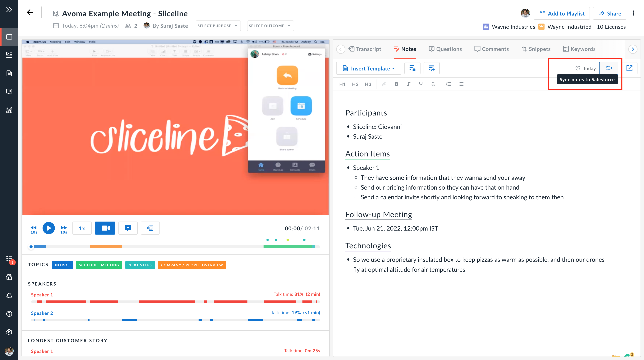Toggle strikethrough formatting
Screen dimensions: 644x360
coord(433,84)
